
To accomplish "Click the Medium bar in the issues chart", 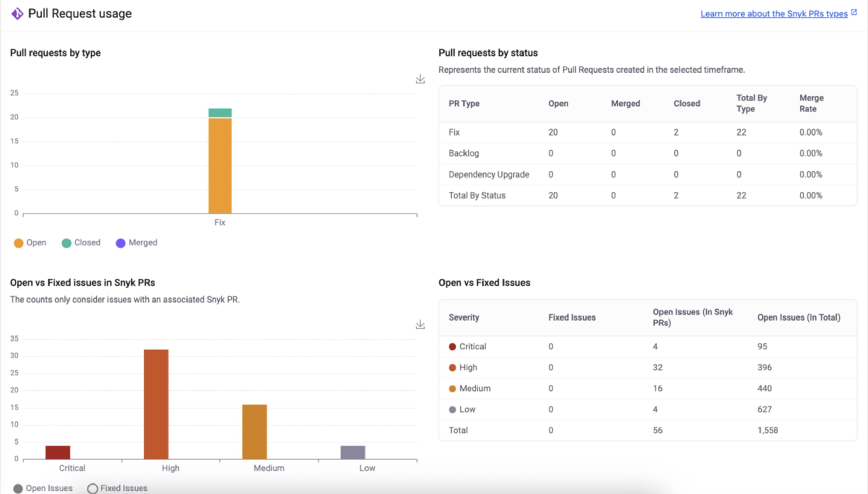I will 255,432.
